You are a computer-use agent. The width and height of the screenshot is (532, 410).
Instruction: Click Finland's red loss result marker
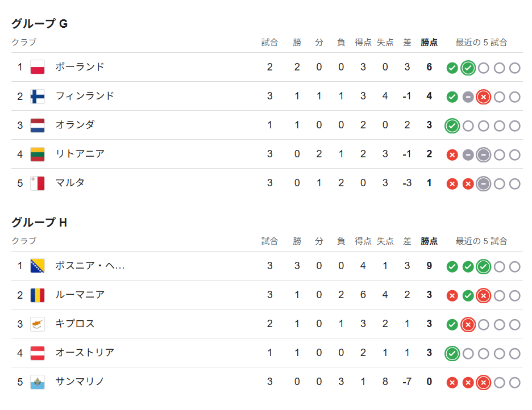[x=484, y=97]
